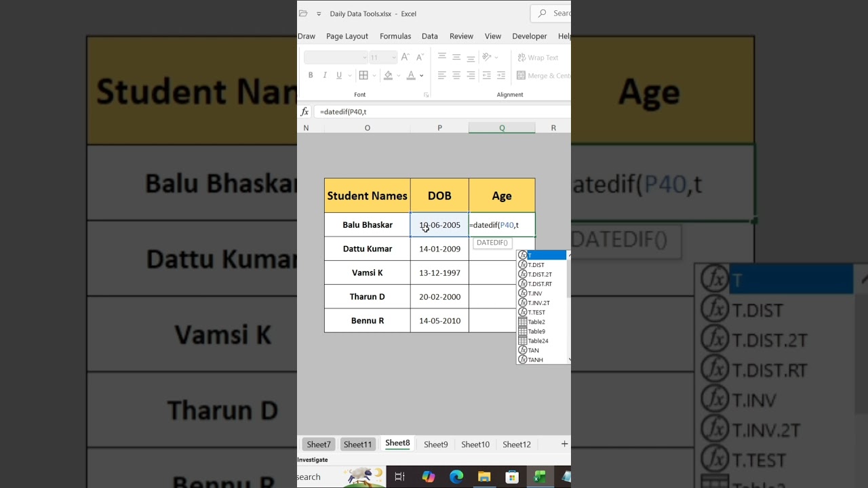Viewport: 868px width, 488px height.
Task: Toggle Wrap Text
Action: tap(538, 58)
